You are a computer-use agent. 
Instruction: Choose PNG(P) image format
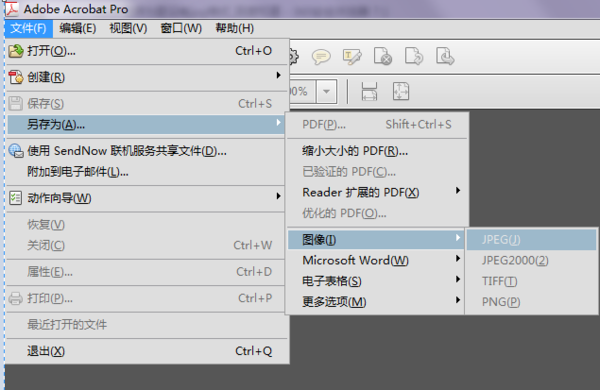pyautogui.click(x=531, y=302)
